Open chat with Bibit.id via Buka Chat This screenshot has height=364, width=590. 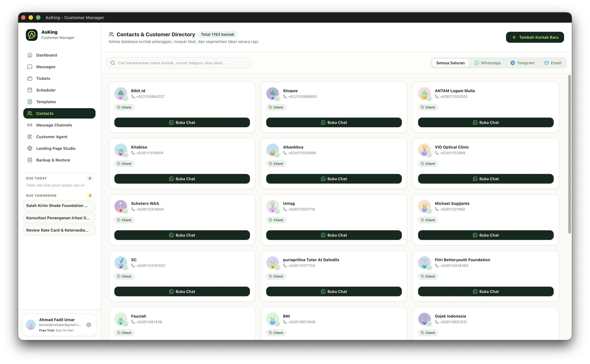click(x=182, y=123)
